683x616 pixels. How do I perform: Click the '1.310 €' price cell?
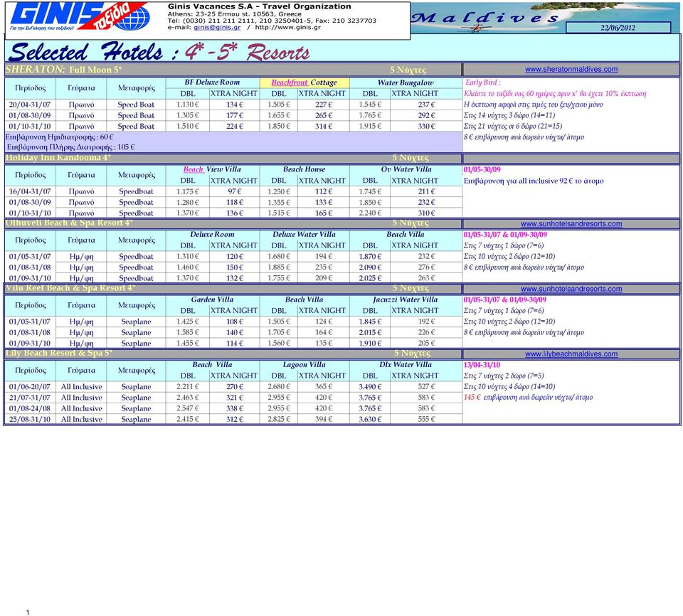pyautogui.click(x=187, y=257)
